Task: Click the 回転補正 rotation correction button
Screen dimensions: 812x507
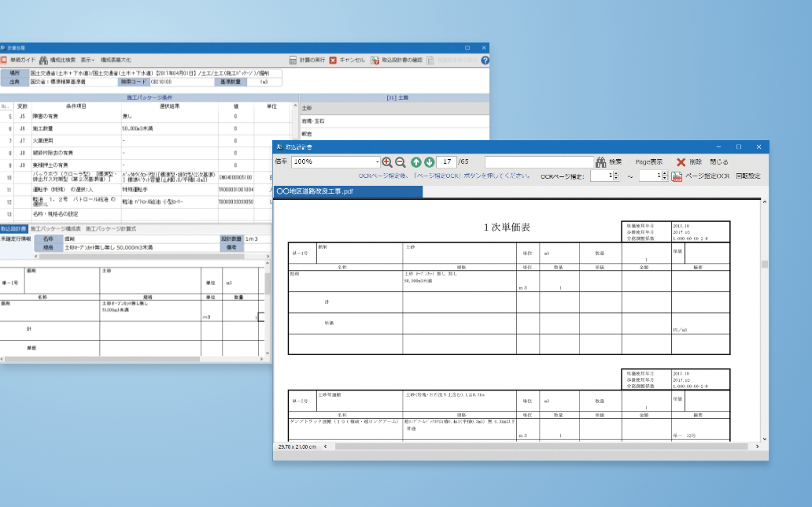Action: point(747,176)
